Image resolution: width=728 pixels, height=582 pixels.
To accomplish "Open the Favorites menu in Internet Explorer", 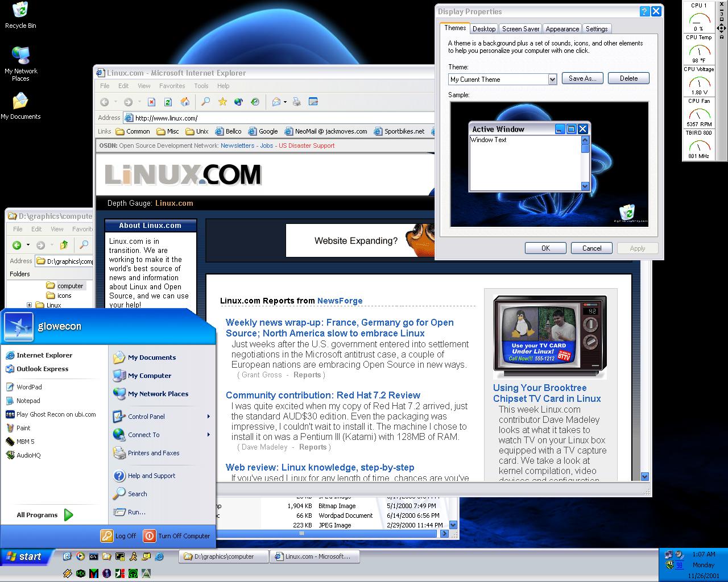I will (x=172, y=86).
